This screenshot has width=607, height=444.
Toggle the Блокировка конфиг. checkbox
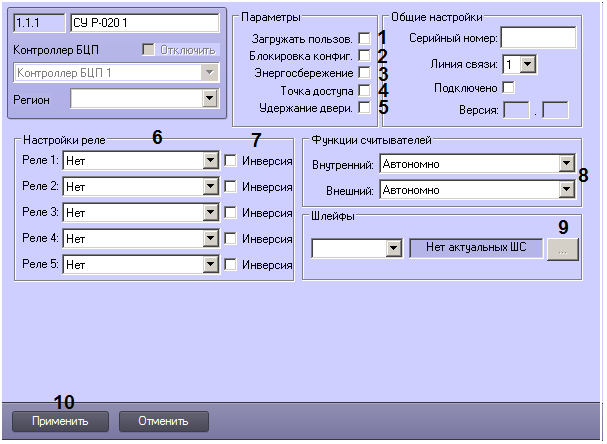click(x=365, y=56)
